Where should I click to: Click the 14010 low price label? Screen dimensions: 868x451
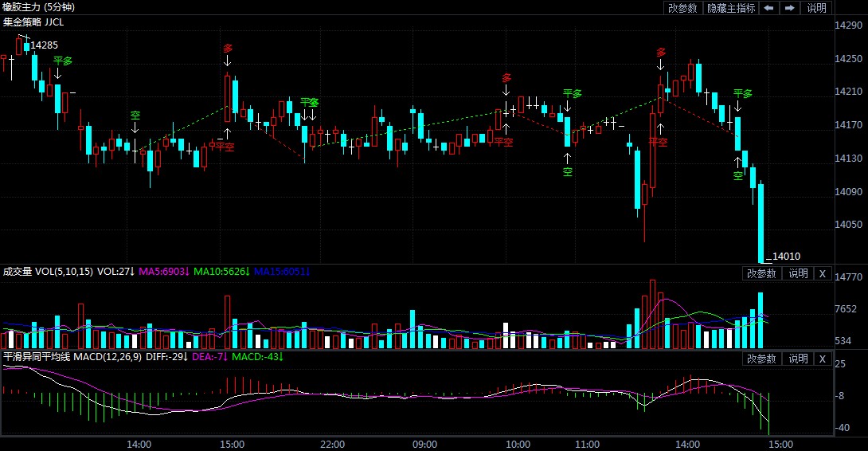click(786, 256)
